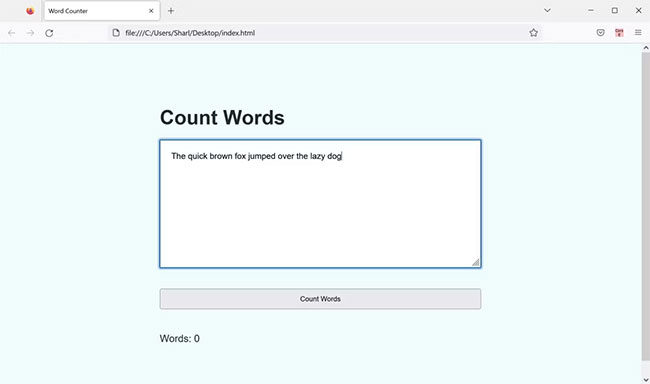Reload the page with the refresh icon
Screen dimensions: 650x384
[49, 33]
